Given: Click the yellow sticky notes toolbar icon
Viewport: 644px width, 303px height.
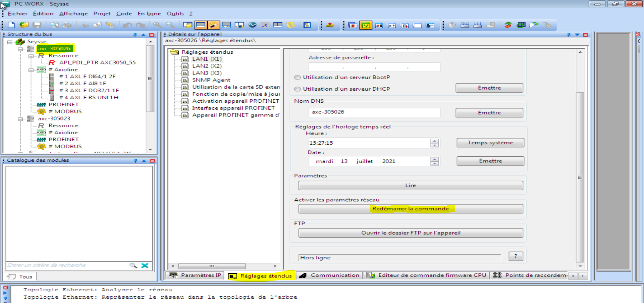Looking at the screenshot, I should click(x=291, y=25).
